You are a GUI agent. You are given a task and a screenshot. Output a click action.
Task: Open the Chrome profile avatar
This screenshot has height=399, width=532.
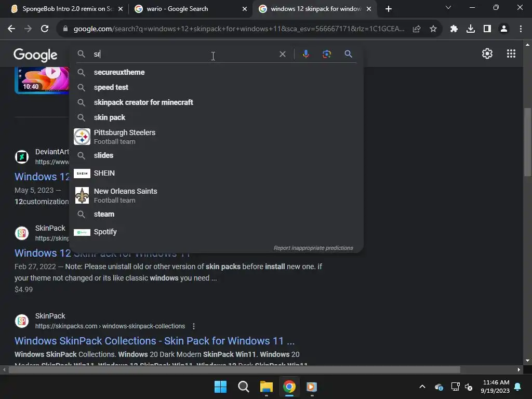pos(504,29)
